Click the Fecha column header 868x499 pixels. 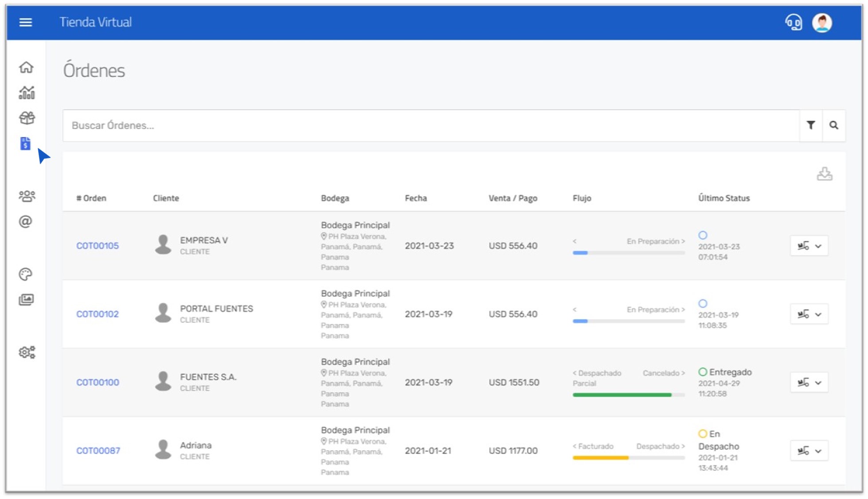tap(416, 198)
